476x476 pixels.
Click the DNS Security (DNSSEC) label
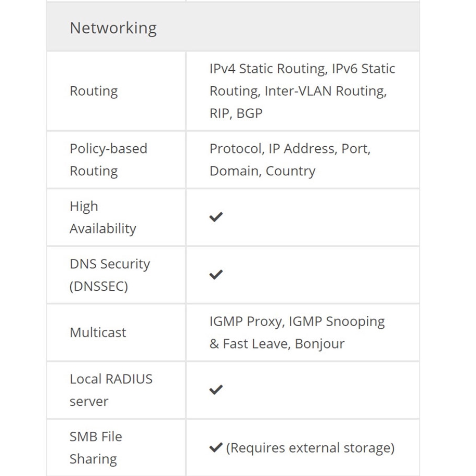[x=109, y=275]
